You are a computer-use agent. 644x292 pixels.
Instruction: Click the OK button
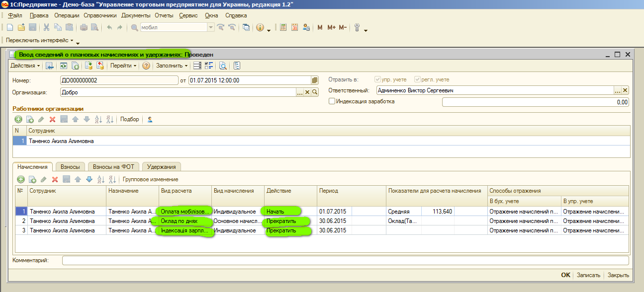point(566,275)
